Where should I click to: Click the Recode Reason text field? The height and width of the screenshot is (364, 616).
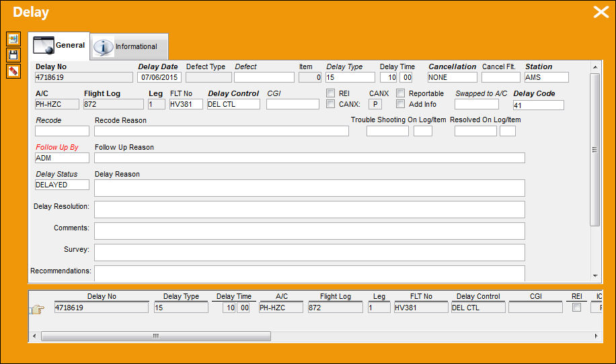pyautogui.click(x=221, y=131)
